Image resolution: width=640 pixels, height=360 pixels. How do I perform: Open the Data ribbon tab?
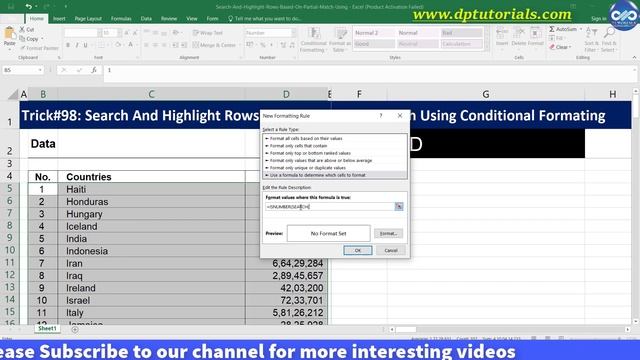[x=146, y=18]
